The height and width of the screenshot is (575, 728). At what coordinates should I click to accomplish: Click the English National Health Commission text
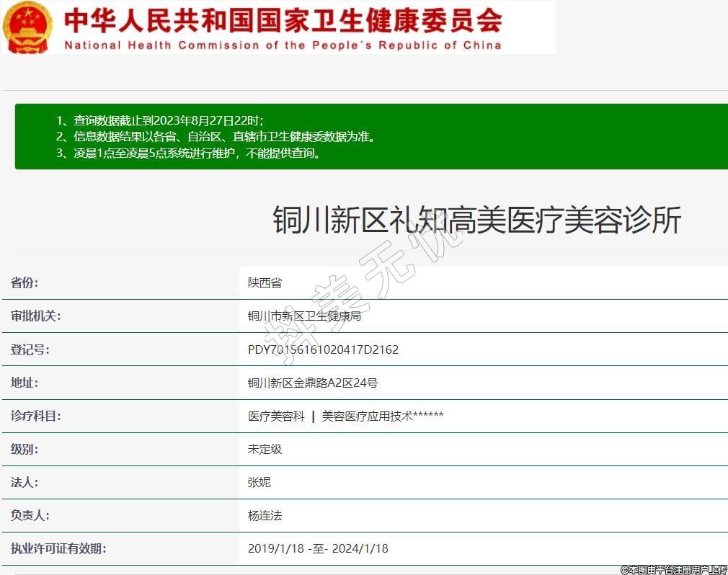(283, 45)
